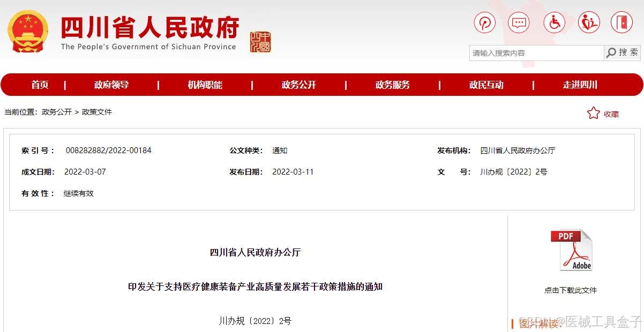
Task: Open the first red circular icon in header
Action: tap(484, 22)
